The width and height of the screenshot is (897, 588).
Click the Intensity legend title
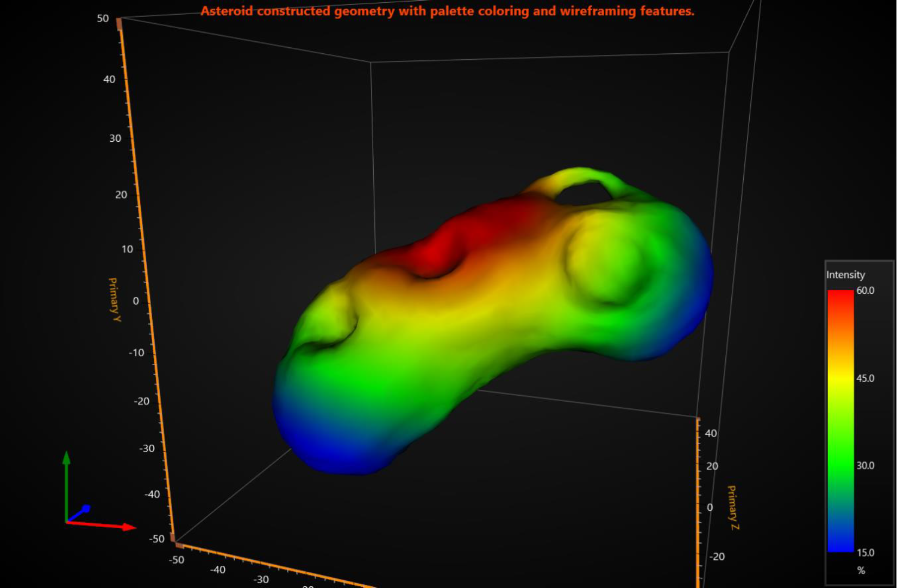845,275
